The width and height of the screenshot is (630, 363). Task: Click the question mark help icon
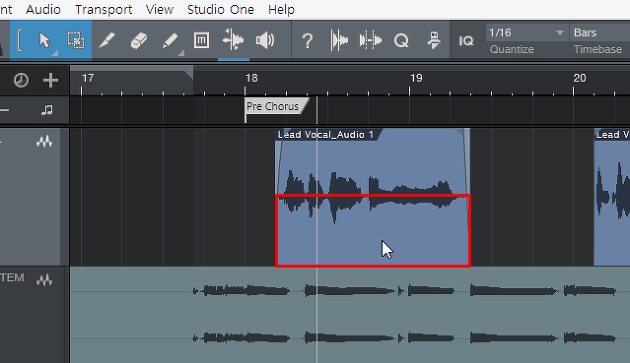pos(307,41)
